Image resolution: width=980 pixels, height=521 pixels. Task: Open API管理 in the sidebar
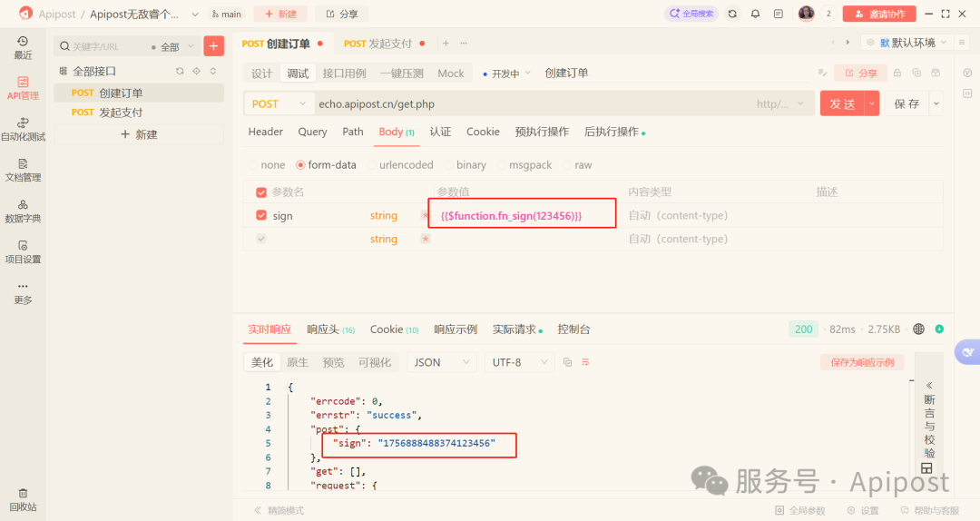pyautogui.click(x=23, y=88)
